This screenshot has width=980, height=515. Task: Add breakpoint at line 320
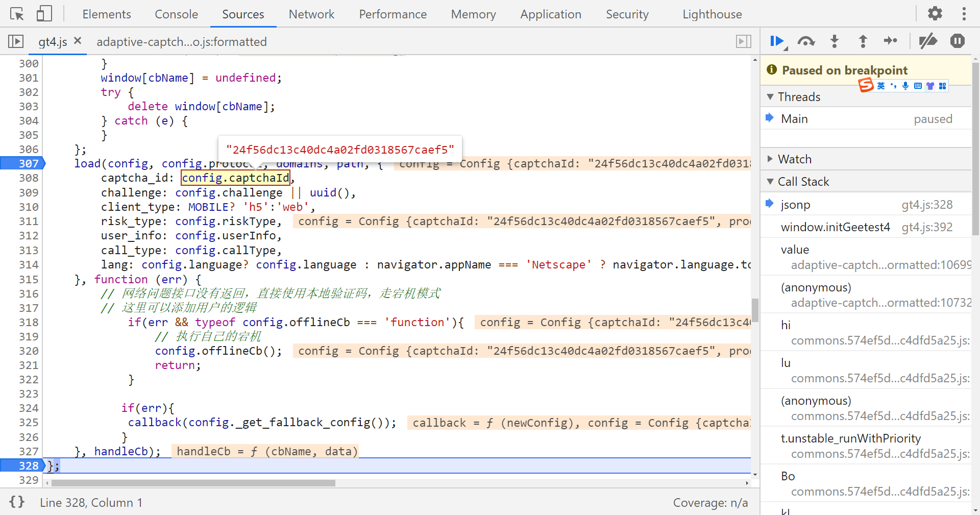(x=29, y=351)
